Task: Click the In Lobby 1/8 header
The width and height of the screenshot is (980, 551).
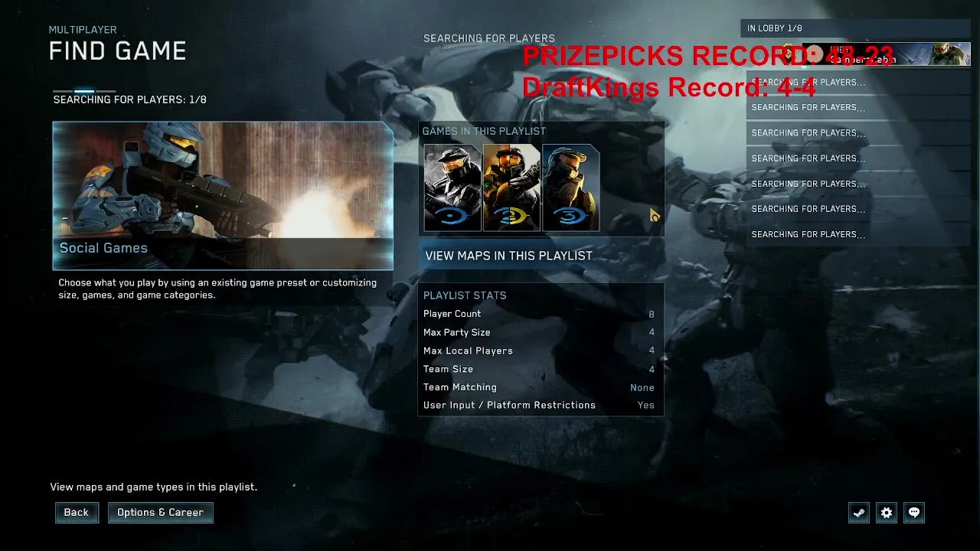Action: tap(856, 28)
